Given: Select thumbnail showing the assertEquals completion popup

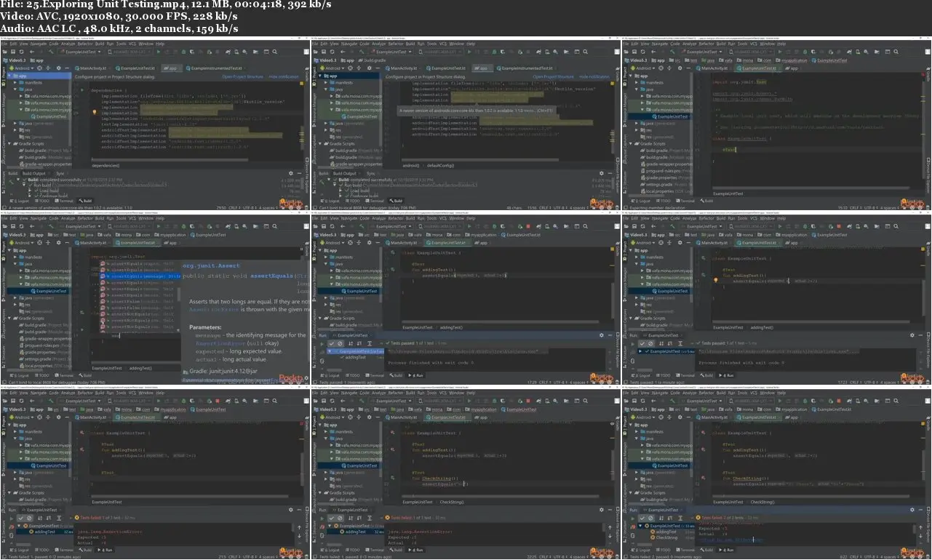Looking at the screenshot, I should (x=155, y=299).
